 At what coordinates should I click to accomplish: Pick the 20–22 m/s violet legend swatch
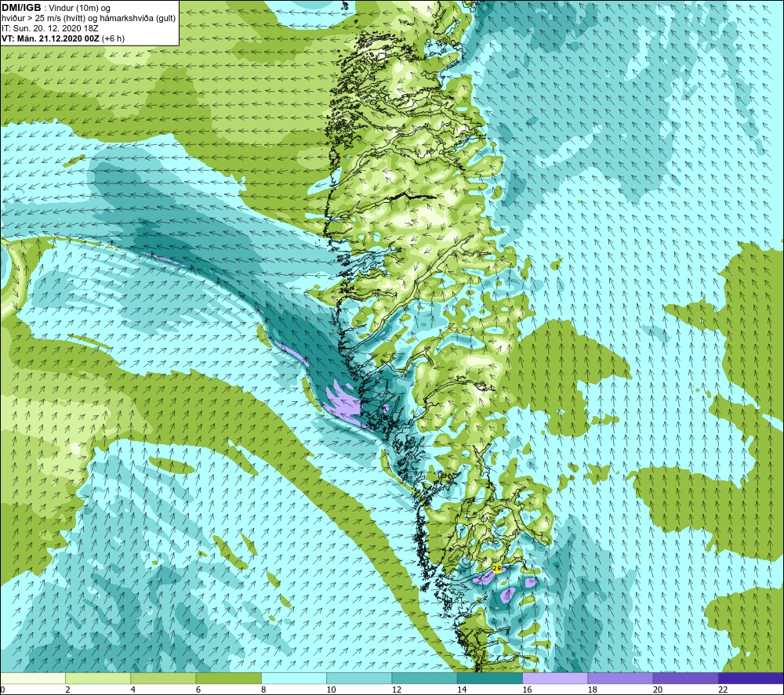(685, 679)
